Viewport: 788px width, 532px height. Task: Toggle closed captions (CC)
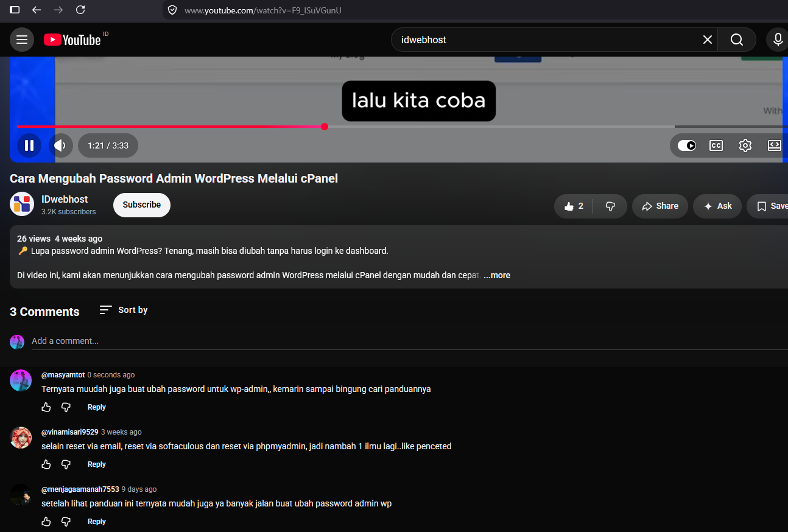pyautogui.click(x=716, y=145)
